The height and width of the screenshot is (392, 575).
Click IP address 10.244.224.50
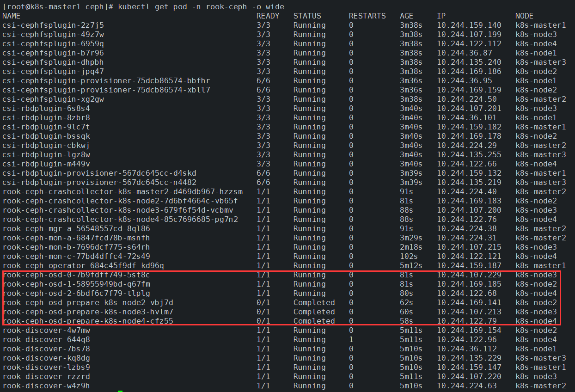(x=467, y=99)
